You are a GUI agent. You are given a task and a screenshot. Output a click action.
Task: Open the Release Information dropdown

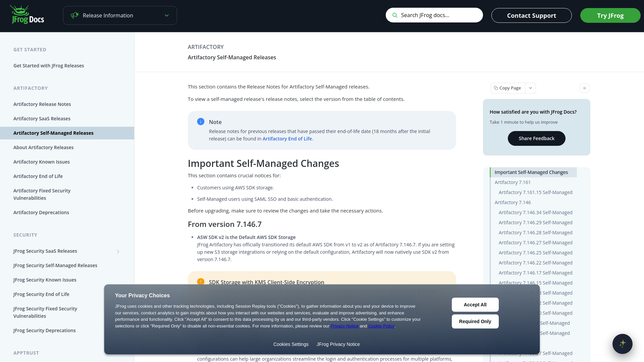pyautogui.click(x=120, y=15)
